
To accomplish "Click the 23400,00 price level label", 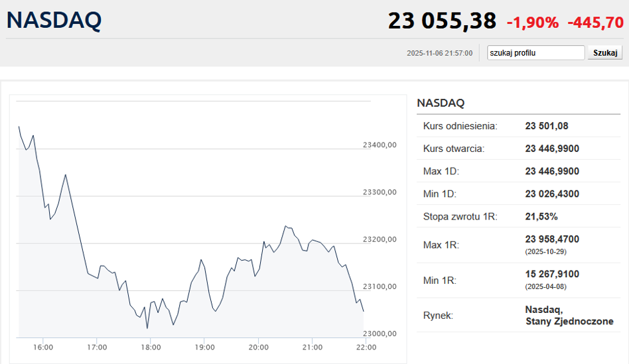I will pyautogui.click(x=380, y=145).
